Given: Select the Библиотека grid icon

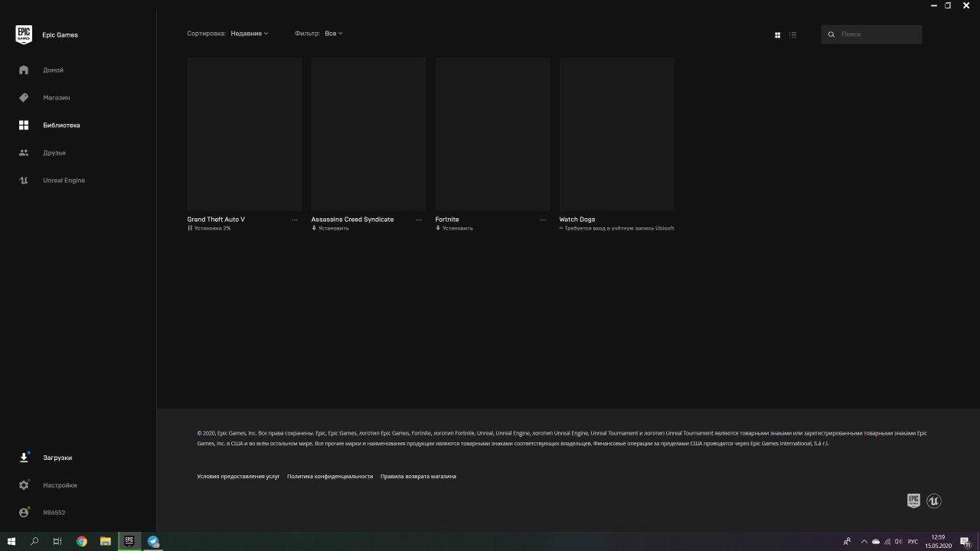Looking at the screenshot, I should click(24, 125).
